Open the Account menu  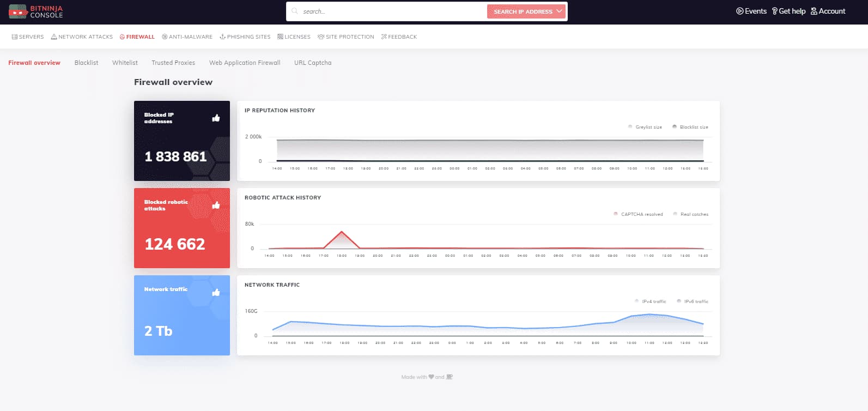point(828,11)
